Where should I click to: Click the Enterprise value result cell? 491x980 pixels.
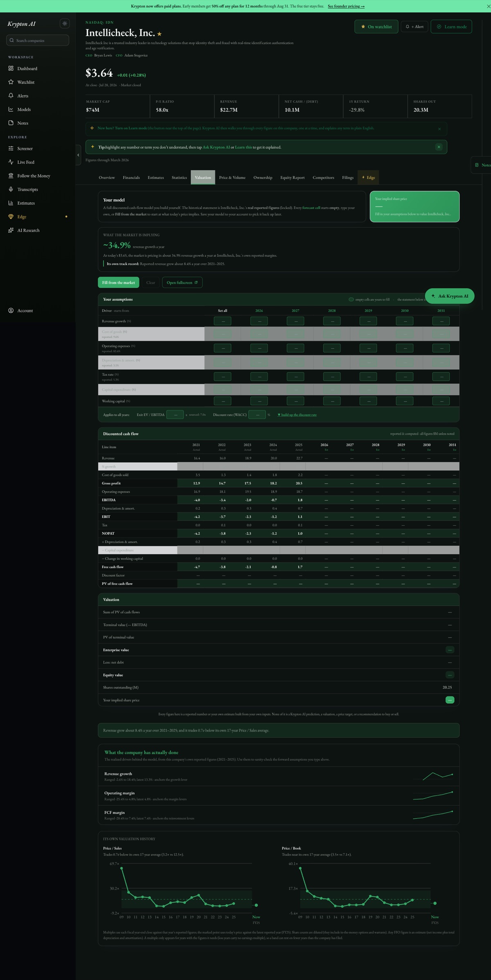tap(450, 650)
